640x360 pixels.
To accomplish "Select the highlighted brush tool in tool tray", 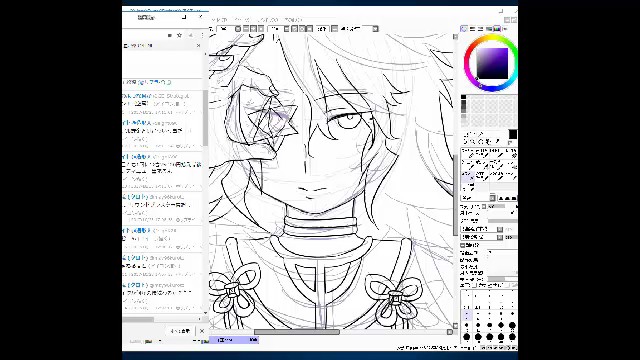I will [x=468, y=176].
